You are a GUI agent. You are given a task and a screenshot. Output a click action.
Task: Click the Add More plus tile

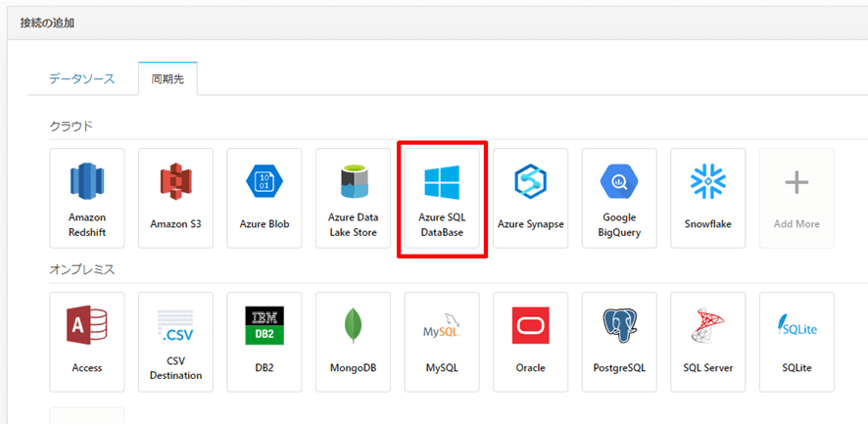pyautogui.click(x=796, y=197)
